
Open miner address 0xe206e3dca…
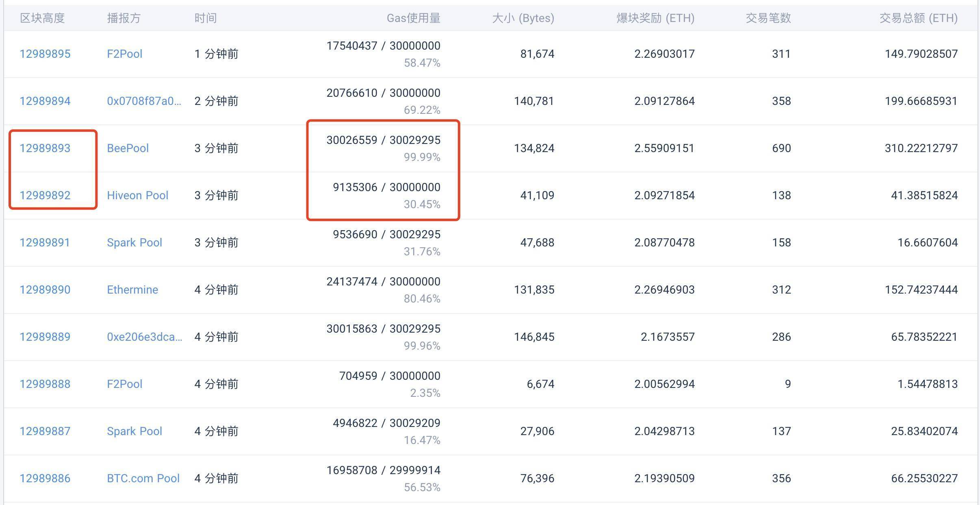tap(145, 337)
